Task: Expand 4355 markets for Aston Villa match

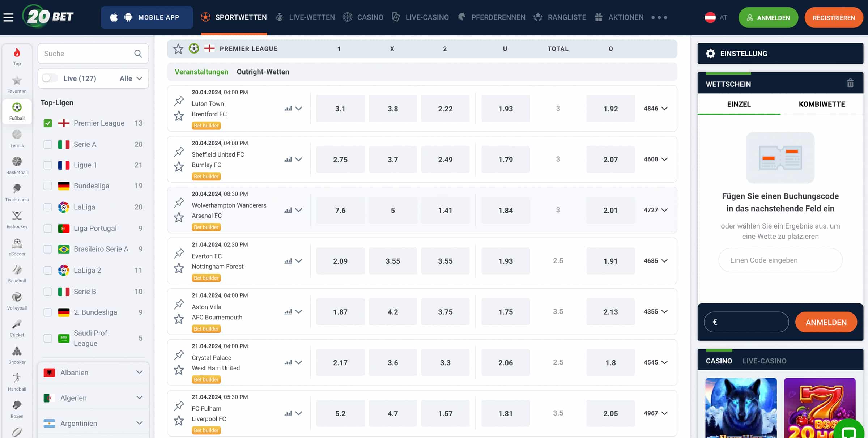Action: pos(655,312)
